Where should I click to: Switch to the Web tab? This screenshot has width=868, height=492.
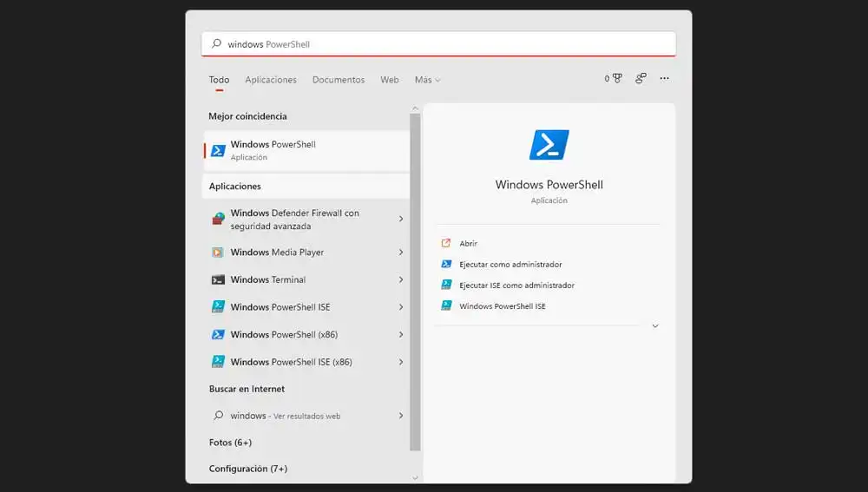tap(390, 80)
